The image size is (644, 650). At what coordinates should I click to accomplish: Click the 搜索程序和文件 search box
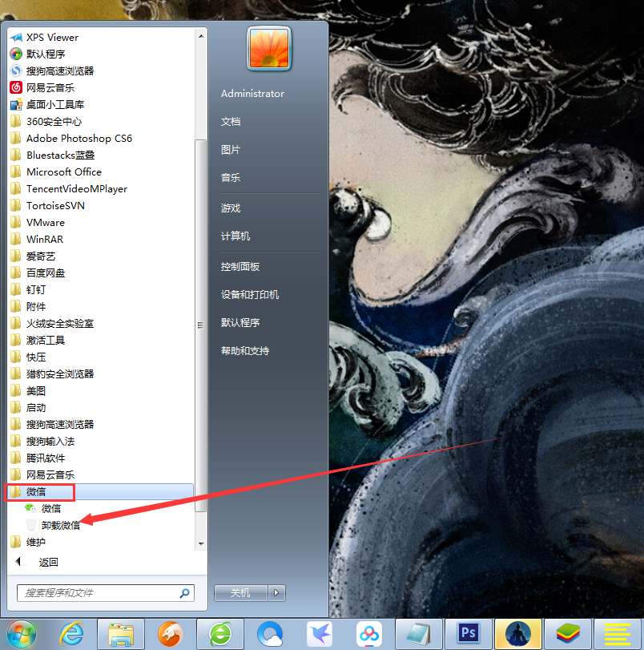point(98,593)
